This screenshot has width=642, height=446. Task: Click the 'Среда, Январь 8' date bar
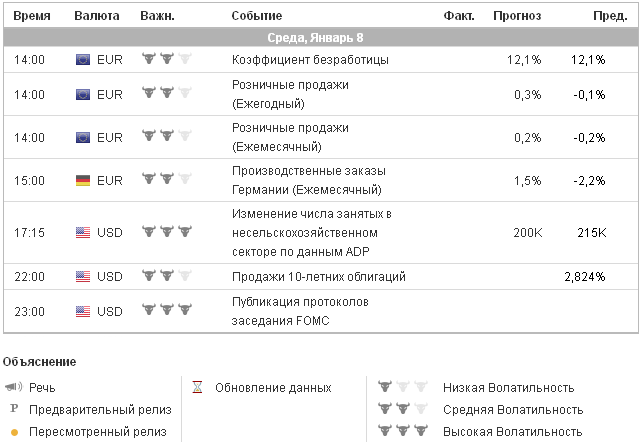click(321, 37)
